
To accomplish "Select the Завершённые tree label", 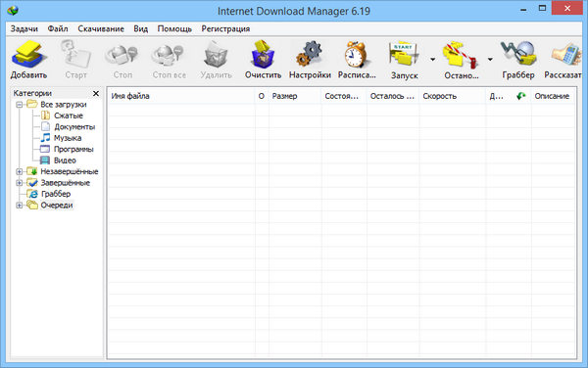I will [x=66, y=183].
